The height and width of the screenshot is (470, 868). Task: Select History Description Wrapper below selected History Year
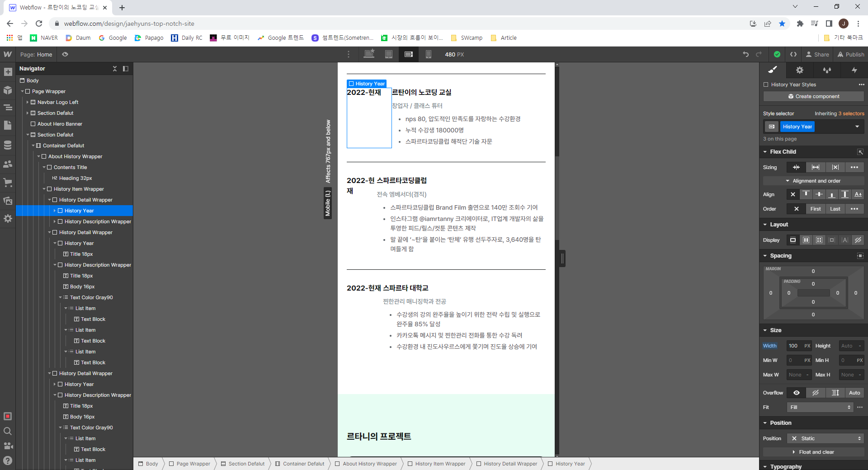pyautogui.click(x=98, y=221)
